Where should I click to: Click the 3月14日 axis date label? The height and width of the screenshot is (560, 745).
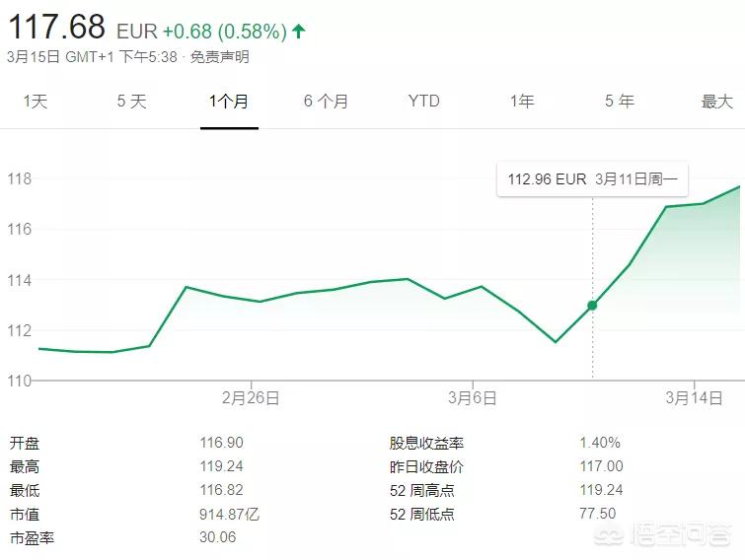coord(694,397)
